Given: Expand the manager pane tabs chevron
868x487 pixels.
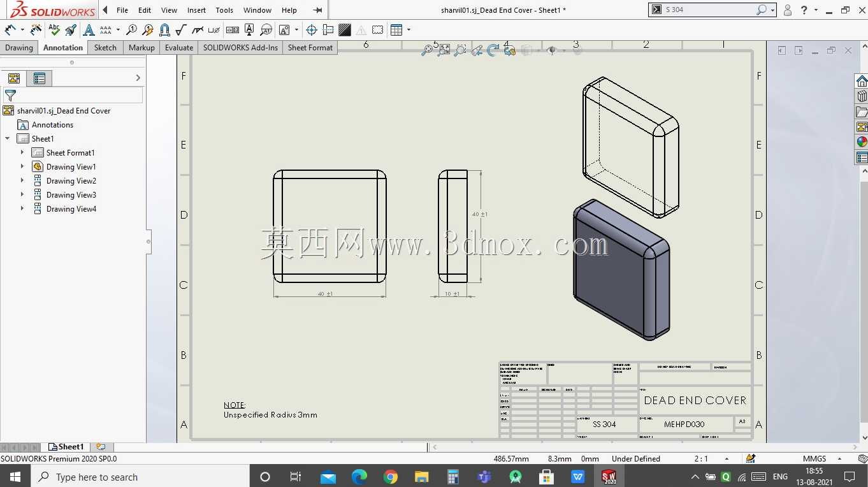Looking at the screenshot, I should (x=138, y=78).
